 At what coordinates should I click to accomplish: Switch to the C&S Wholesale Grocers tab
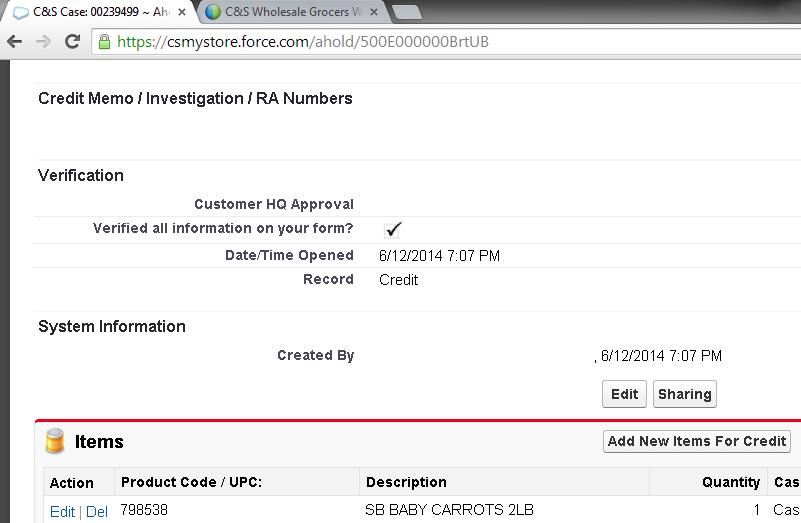290,12
